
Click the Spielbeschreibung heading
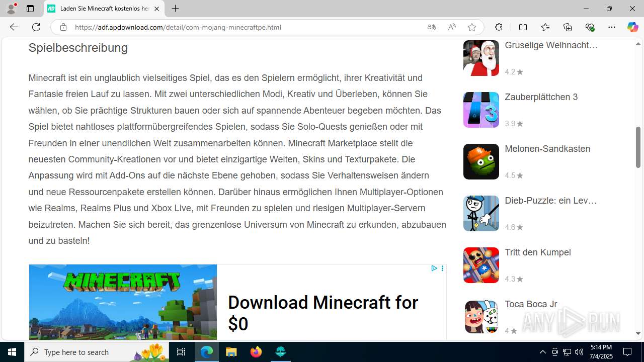point(78,48)
